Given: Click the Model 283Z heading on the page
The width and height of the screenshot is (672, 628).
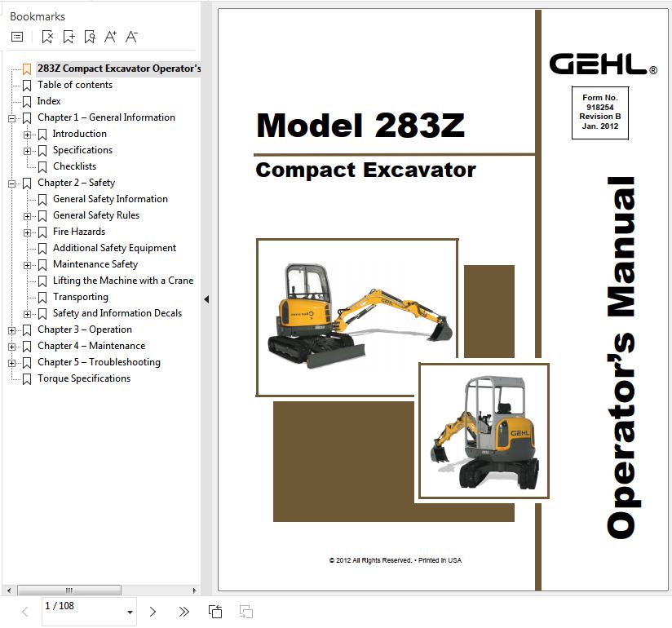Looking at the screenshot, I should coord(360,125).
